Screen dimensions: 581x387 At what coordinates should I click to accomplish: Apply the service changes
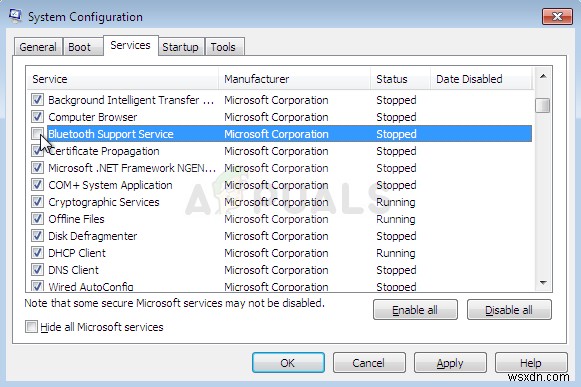[450, 363]
